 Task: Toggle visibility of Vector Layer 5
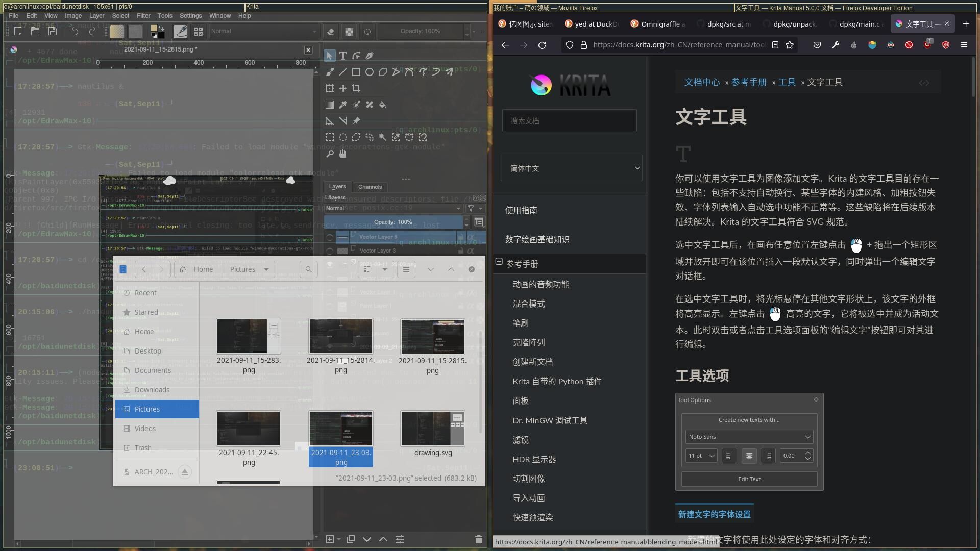coord(330,237)
